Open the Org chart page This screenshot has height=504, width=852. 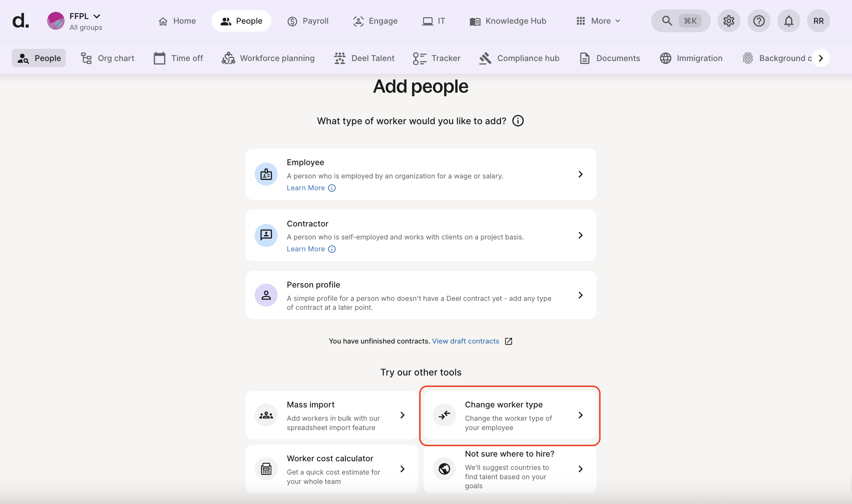click(107, 58)
